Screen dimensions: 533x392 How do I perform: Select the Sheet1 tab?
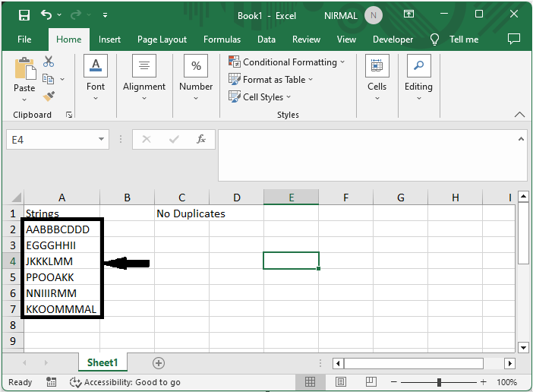(102, 362)
